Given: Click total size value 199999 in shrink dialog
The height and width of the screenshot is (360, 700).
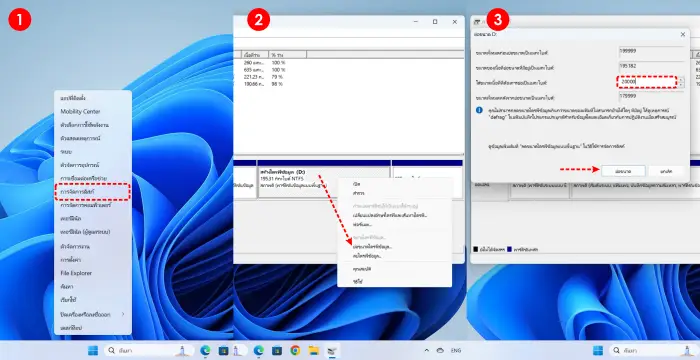Looking at the screenshot, I should tap(650, 51).
